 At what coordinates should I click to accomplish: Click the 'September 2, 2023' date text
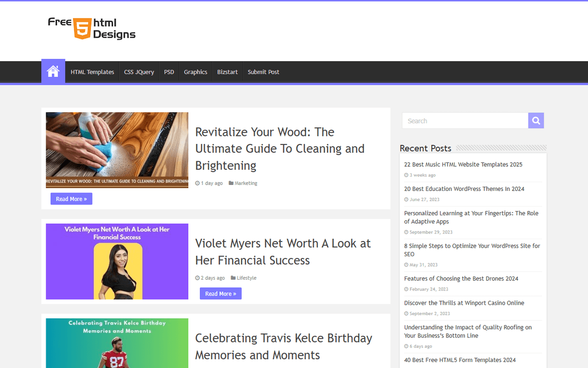pos(430,313)
